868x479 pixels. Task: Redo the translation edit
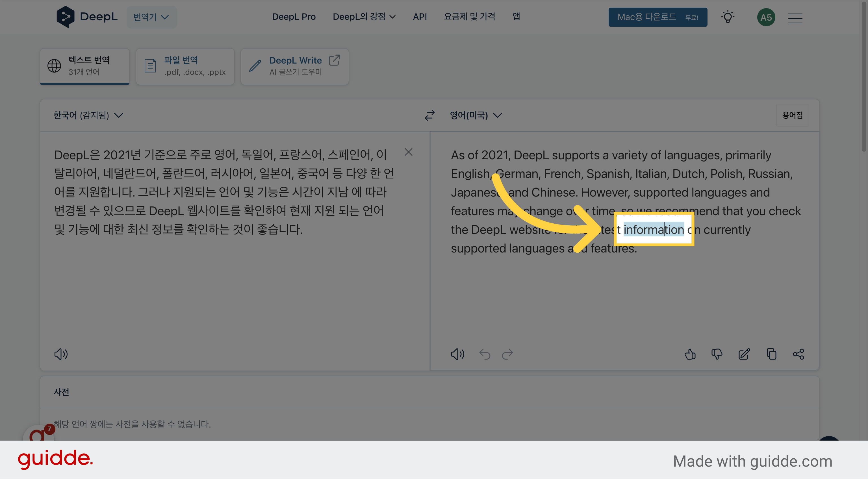click(x=507, y=354)
